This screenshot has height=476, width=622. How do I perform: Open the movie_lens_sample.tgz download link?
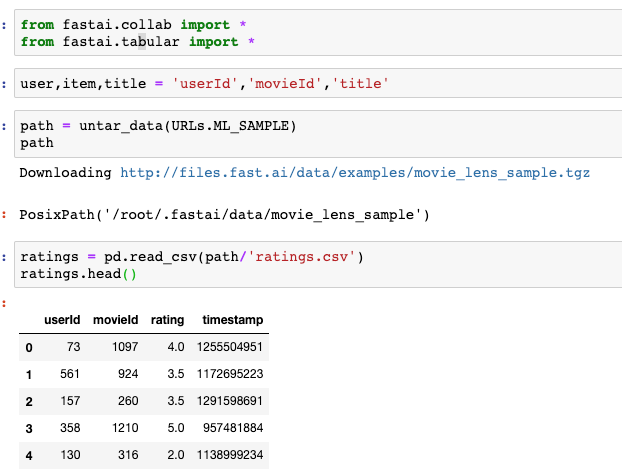[355, 173]
